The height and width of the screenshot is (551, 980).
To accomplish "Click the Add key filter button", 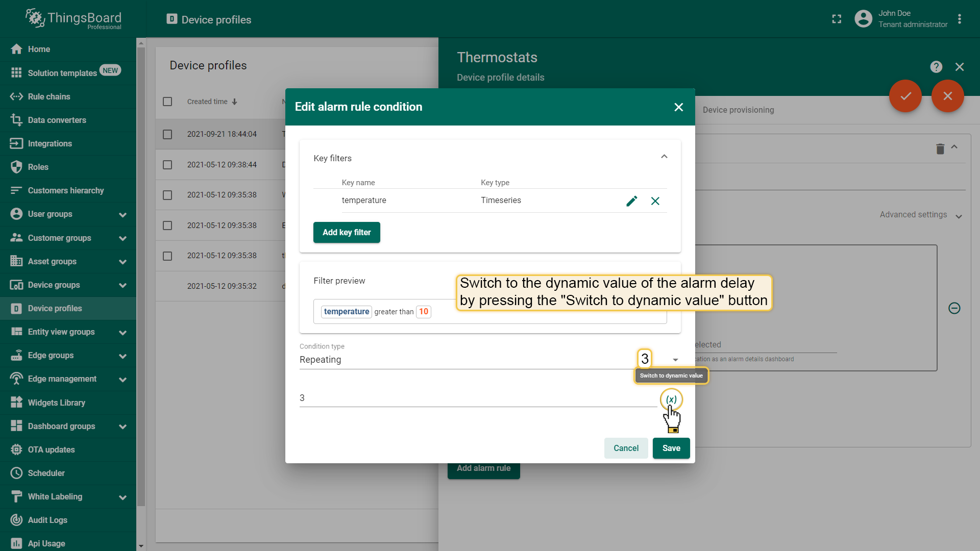I will [347, 233].
